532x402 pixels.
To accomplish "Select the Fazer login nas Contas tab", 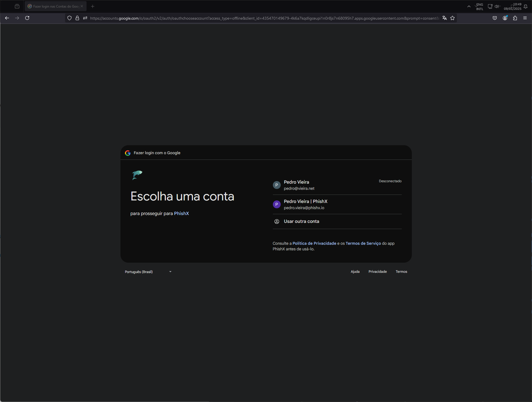I will (55, 6).
